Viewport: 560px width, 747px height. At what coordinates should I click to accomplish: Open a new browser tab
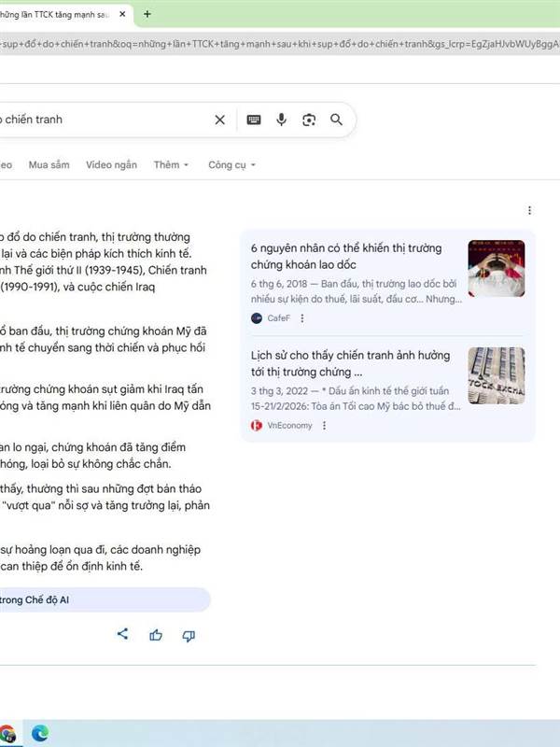click(x=147, y=14)
